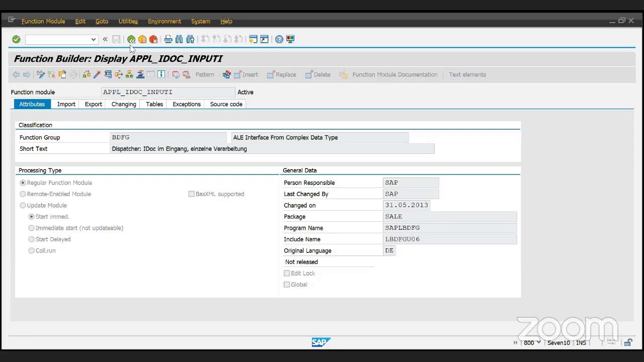Screen dimensions: 644x362
Task: Click the Check syntax icon
Action: 87,74
